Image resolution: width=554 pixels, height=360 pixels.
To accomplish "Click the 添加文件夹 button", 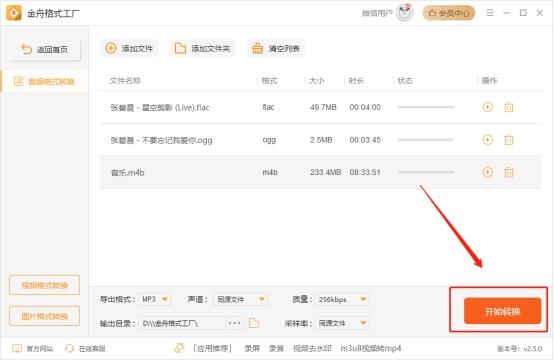I will [x=202, y=48].
